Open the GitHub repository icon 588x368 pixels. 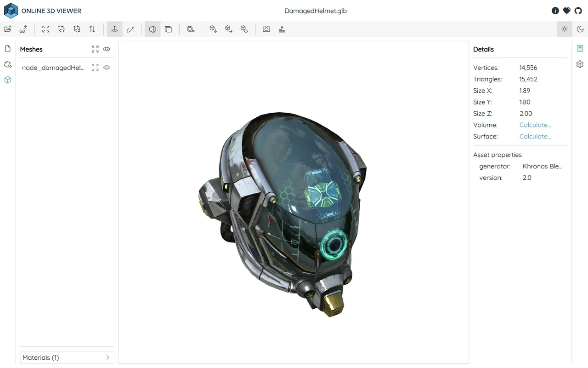pyautogui.click(x=578, y=11)
